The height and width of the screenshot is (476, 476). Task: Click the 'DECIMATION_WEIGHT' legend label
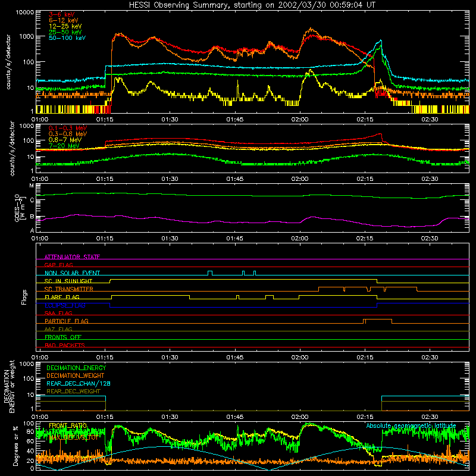click(76, 375)
